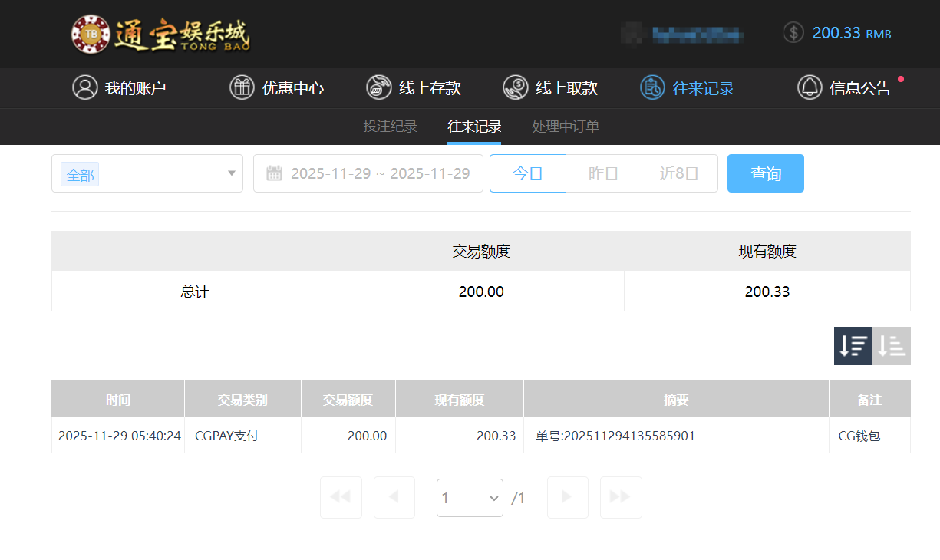This screenshot has width=940, height=560.
Task: Open 我的账户 via the account icon
Action: [84, 87]
